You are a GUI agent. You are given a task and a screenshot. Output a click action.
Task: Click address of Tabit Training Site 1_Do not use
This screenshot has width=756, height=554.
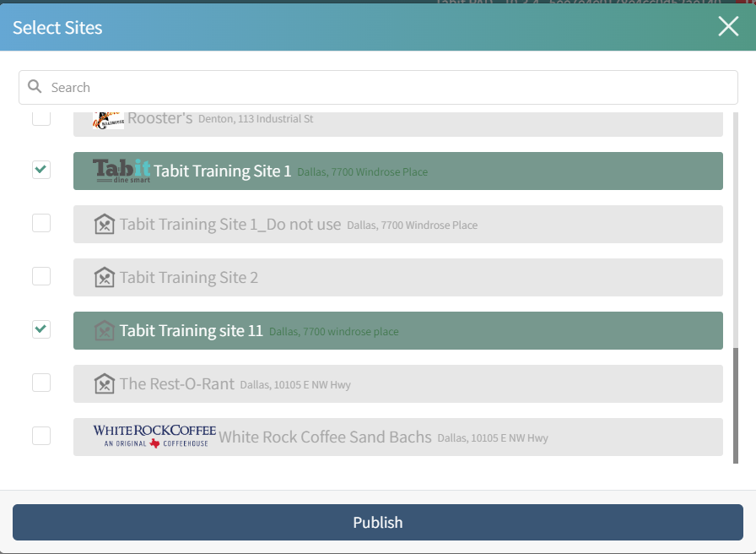(413, 225)
